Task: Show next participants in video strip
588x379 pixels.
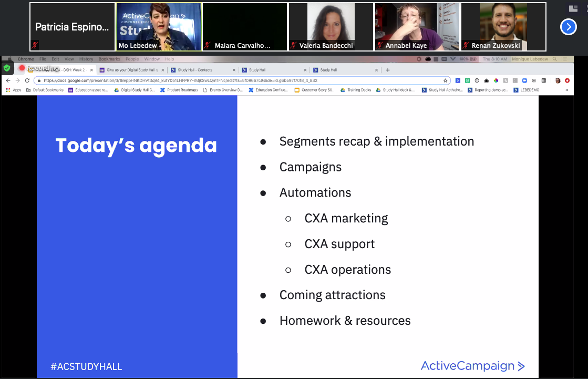Action: (x=568, y=27)
